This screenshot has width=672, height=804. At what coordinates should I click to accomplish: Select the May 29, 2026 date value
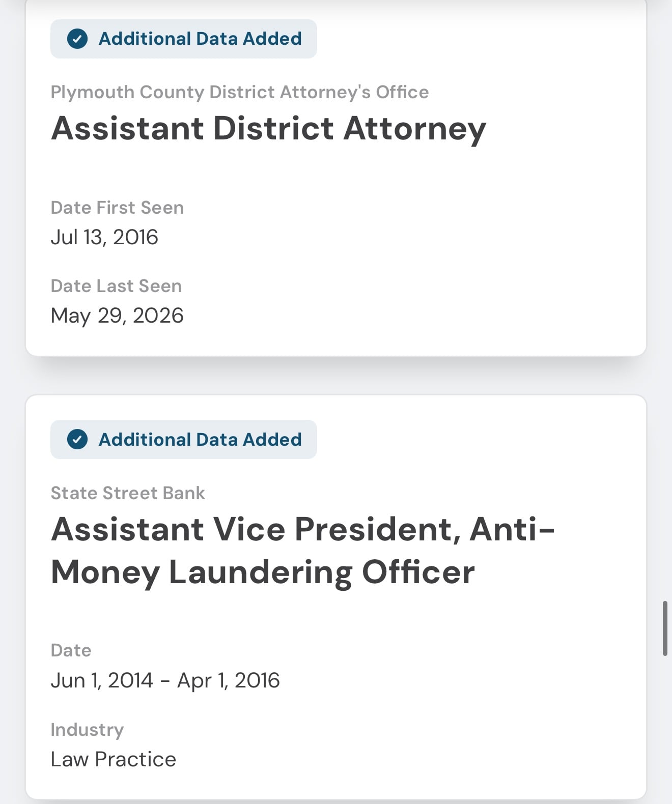coord(117,315)
